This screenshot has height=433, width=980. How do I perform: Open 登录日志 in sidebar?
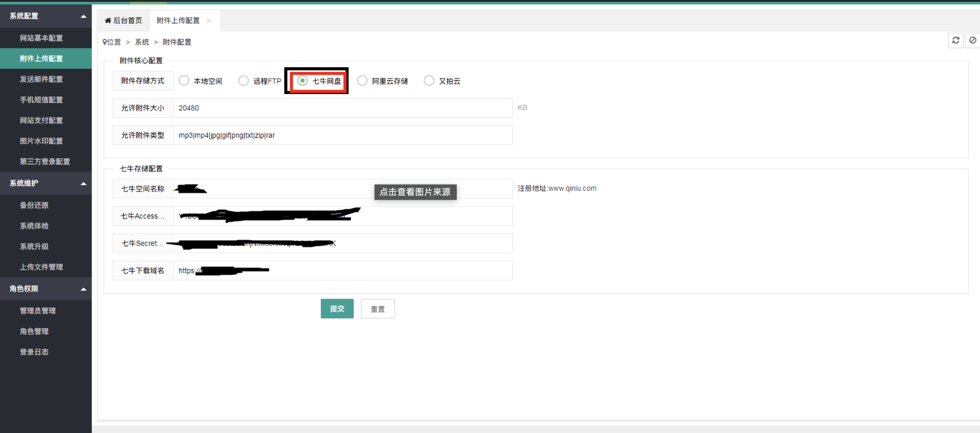point(46,352)
